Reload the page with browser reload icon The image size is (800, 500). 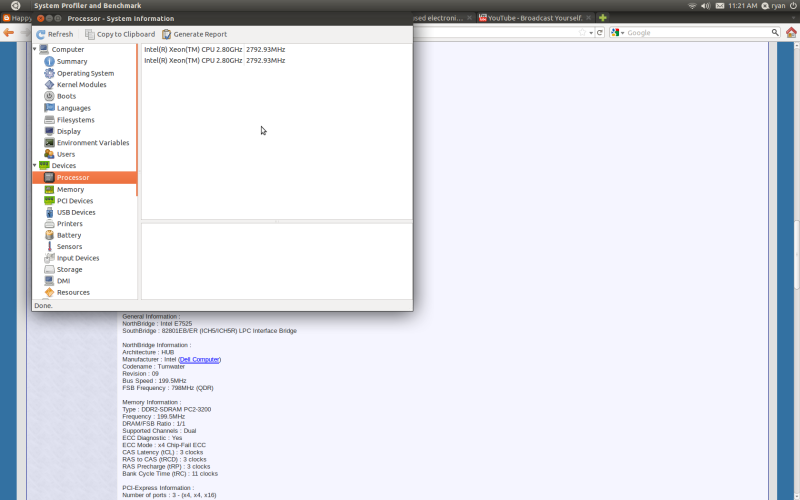click(x=600, y=33)
